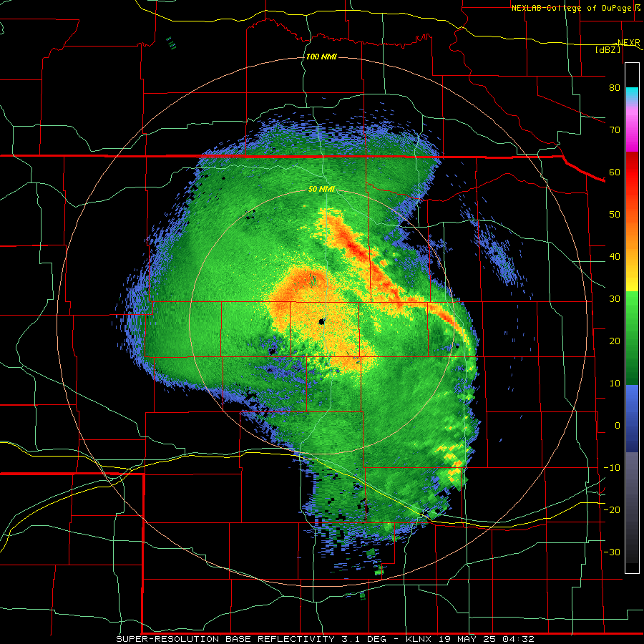Click the 60 value on the dBZ scale
Screen dimensions: 644x644
[615, 172]
